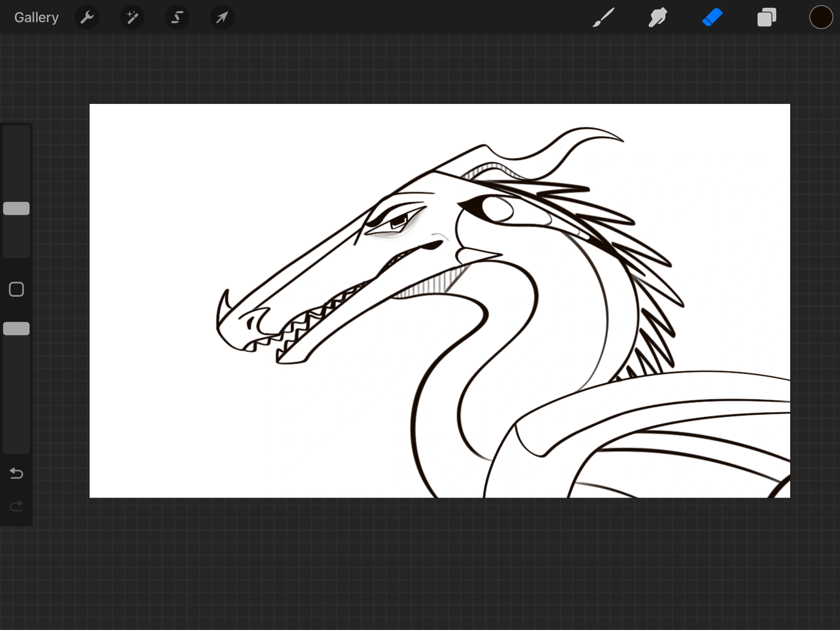Open the active color swatch
840x630 pixels.
click(821, 17)
